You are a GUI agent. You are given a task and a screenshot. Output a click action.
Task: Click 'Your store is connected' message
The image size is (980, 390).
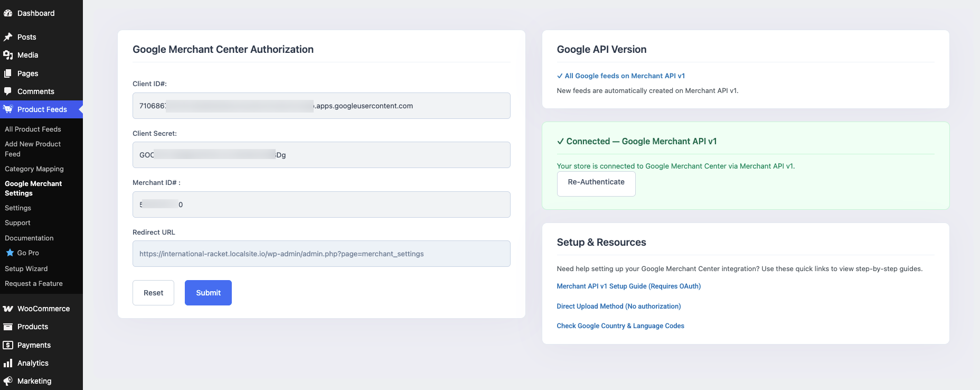[x=675, y=166]
